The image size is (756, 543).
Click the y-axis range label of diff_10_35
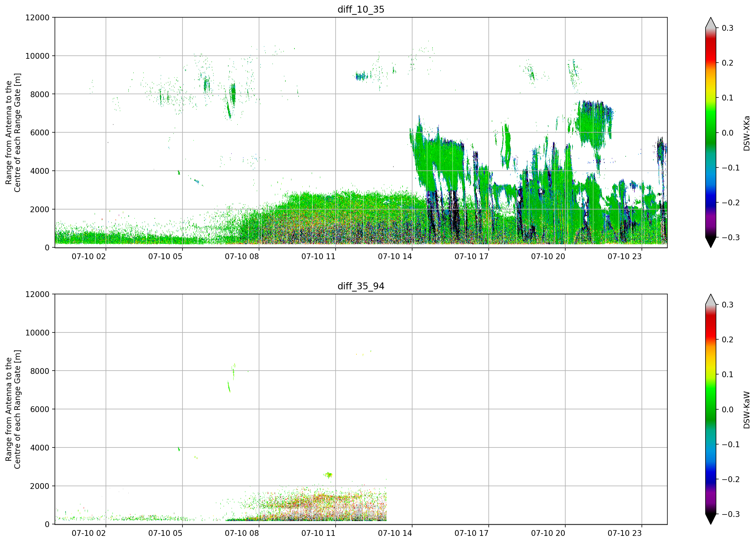(13, 132)
